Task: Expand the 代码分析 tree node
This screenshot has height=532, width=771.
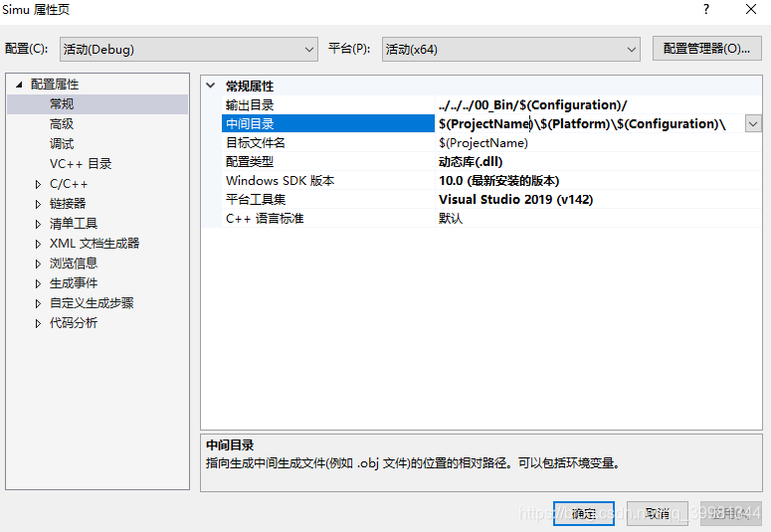Action: tap(38, 323)
